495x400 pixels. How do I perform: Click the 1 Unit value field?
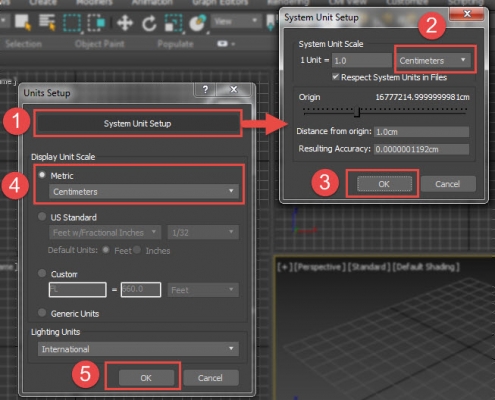point(361,61)
